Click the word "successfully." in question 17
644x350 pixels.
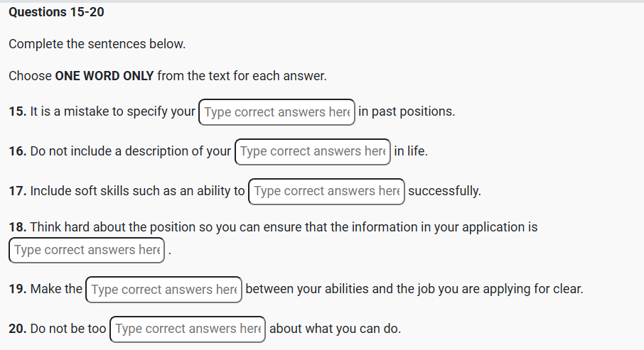click(445, 192)
